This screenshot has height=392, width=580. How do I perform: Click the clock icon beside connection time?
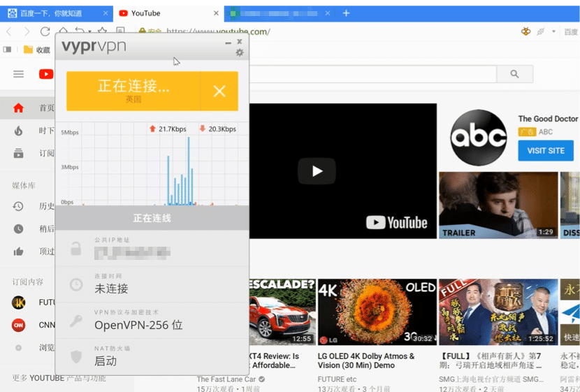pos(76,284)
